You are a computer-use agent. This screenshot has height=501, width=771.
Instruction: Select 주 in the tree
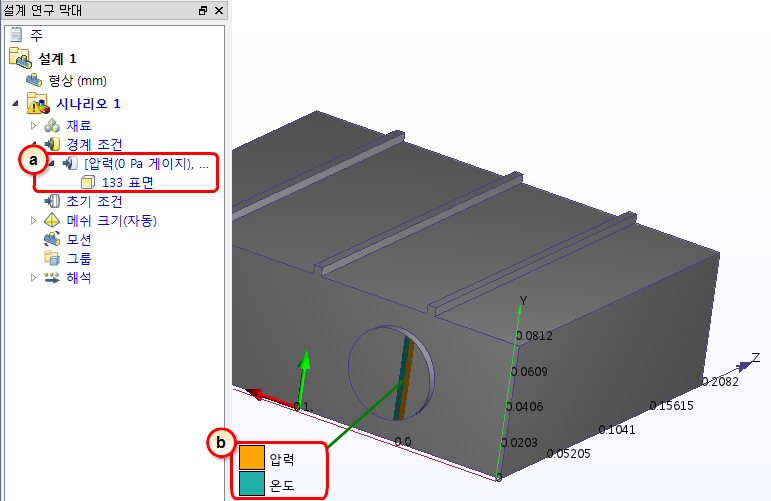pos(36,35)
